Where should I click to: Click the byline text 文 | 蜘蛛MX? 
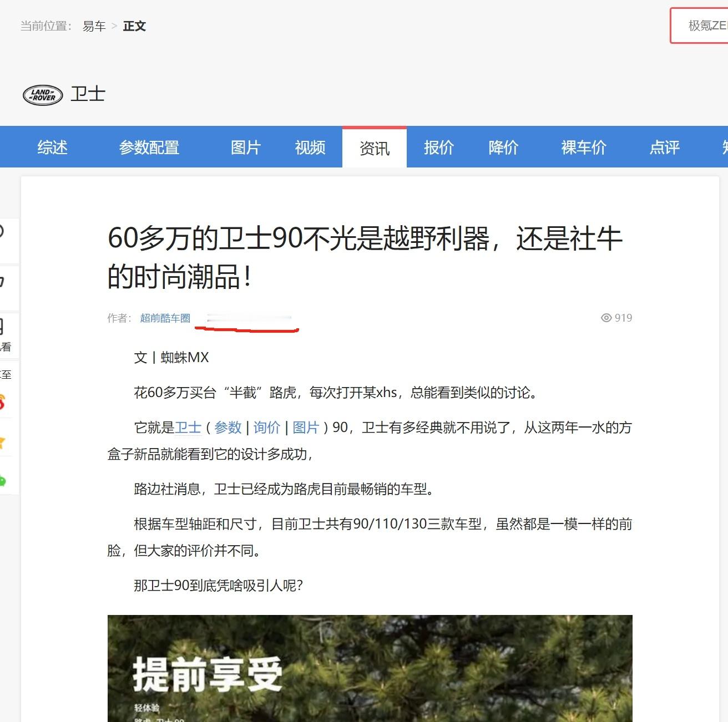(171, 358)
